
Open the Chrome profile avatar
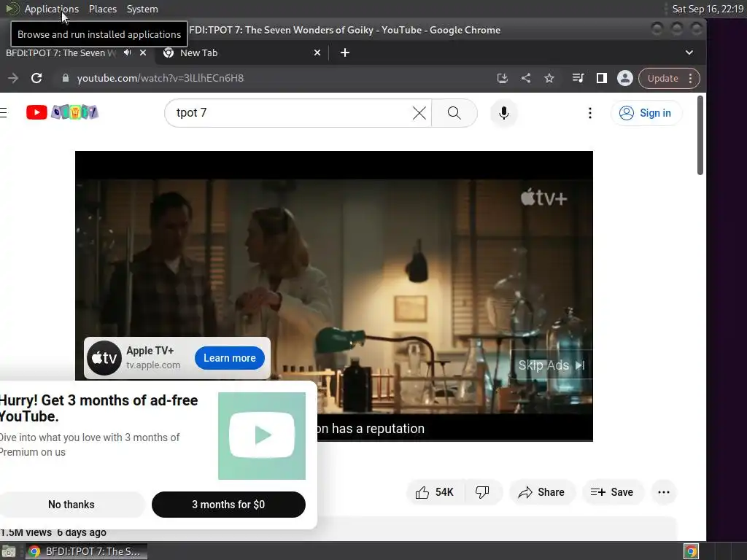624,78
